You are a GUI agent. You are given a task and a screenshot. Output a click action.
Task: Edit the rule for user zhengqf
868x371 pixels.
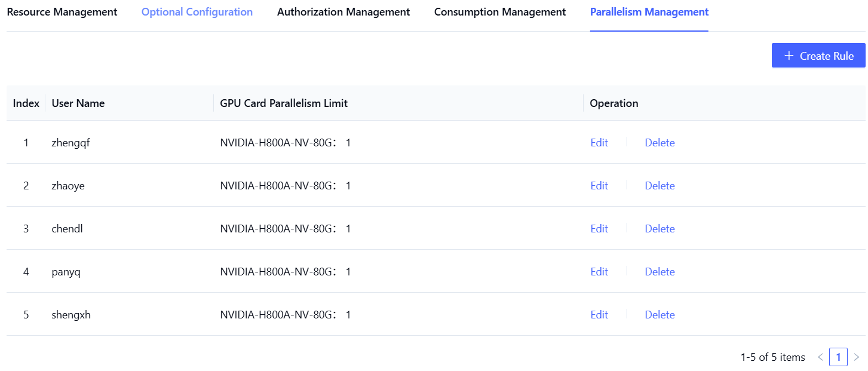pos(599,143)
